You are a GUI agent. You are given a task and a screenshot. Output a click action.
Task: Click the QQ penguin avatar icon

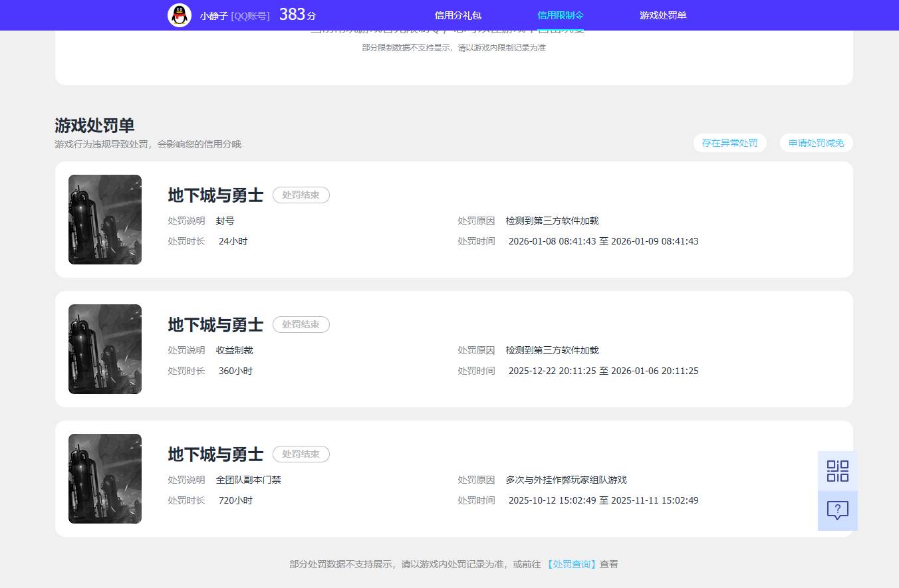pos(178,15)
